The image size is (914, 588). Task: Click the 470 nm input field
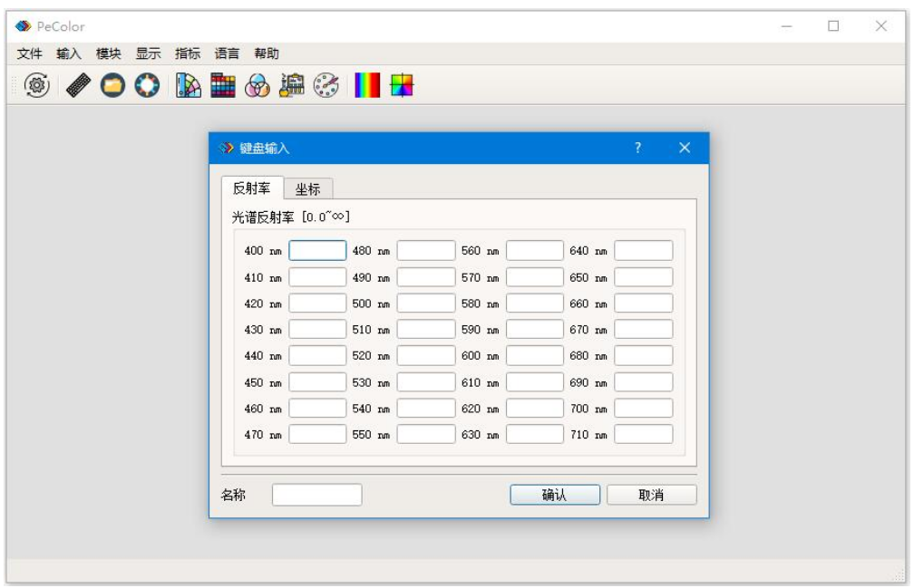click(317, 434)
